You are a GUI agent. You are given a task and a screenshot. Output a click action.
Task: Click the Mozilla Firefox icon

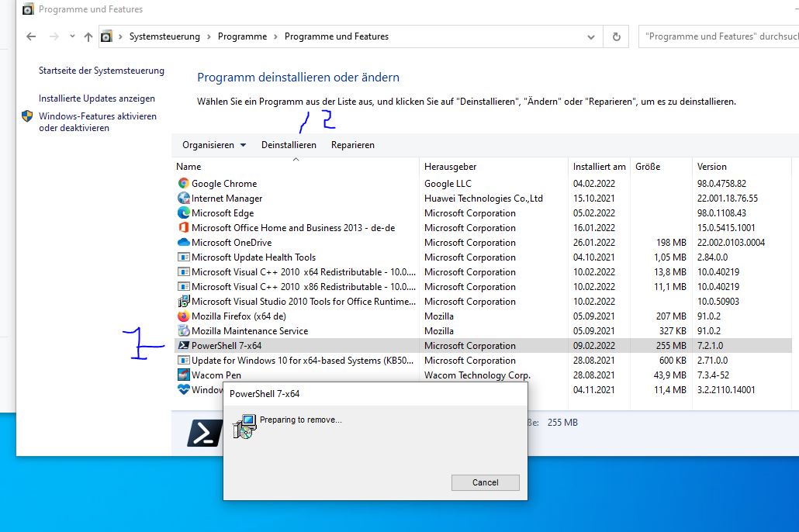[x=183, y=316]
